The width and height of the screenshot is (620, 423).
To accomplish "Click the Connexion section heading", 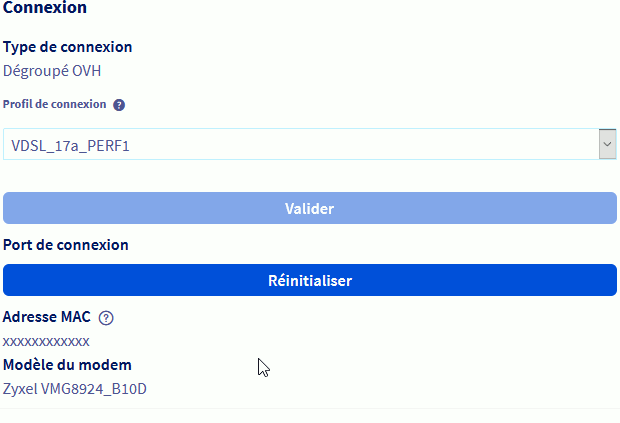I will coord(45,8).
